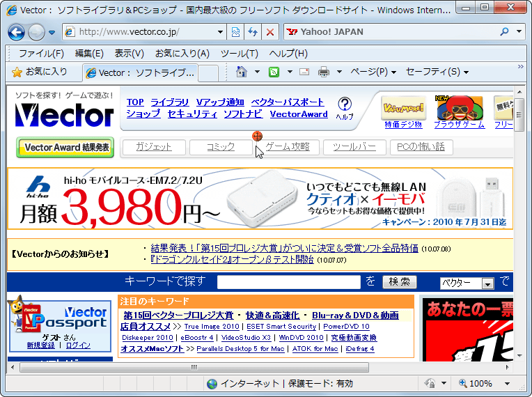Click the browser Back arrow button
Screen dimensions: 532x397
16,32
